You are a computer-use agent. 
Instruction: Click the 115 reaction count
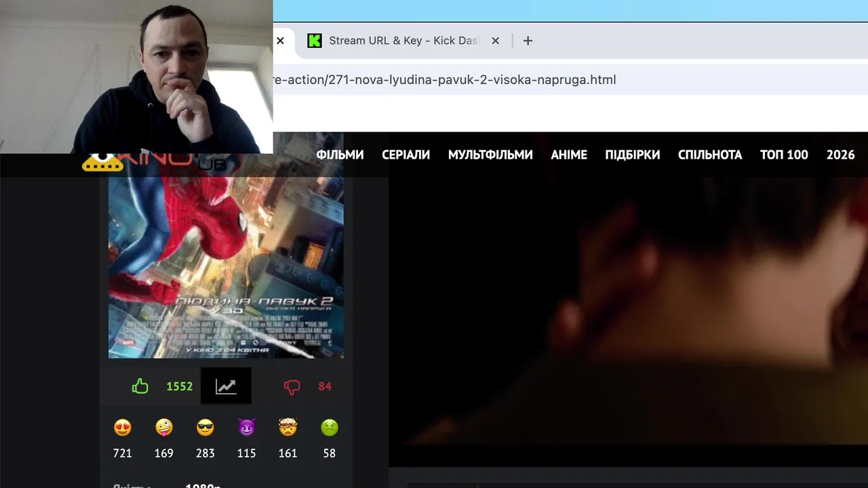pos(247,453)
